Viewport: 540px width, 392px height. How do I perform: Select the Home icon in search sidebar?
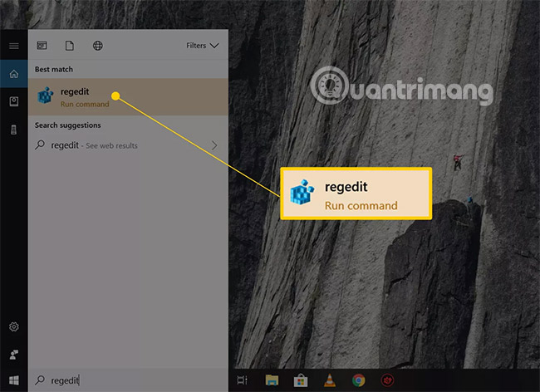pos(13,75)
